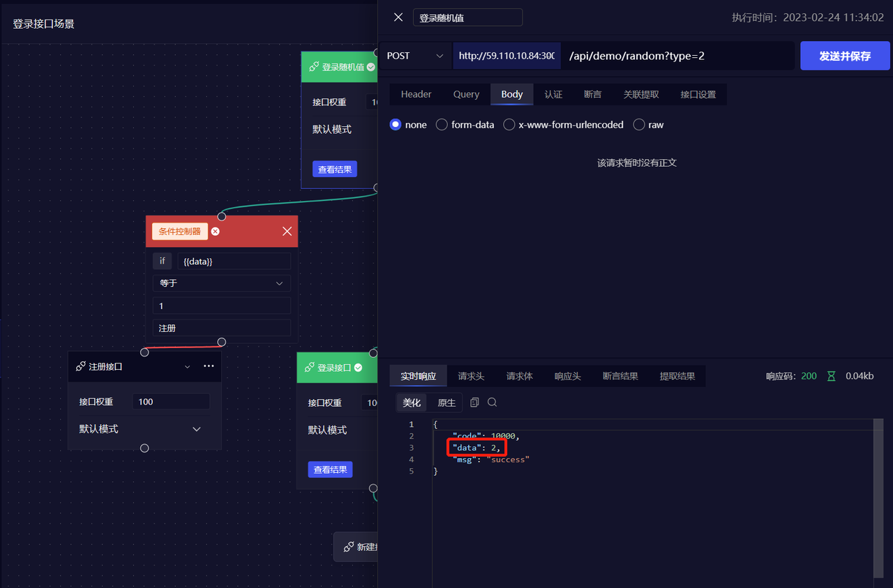
Task: Click the copy response icon
Action: pos(475,402)
